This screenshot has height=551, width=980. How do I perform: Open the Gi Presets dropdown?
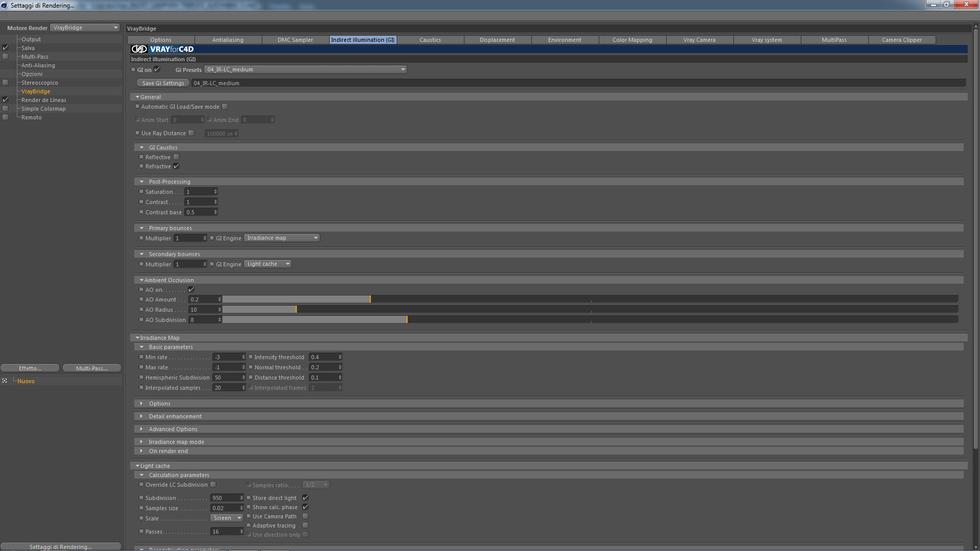[x=305, y=69]
